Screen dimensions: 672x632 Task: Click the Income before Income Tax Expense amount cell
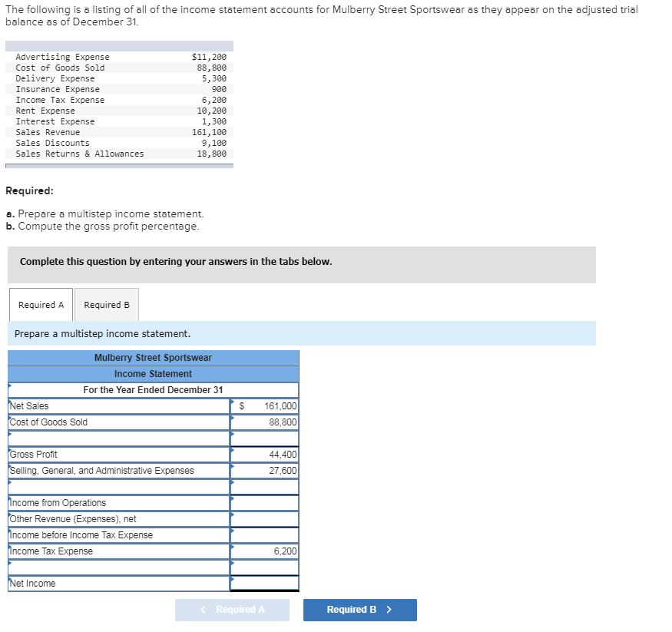click(x=265, y=535)
